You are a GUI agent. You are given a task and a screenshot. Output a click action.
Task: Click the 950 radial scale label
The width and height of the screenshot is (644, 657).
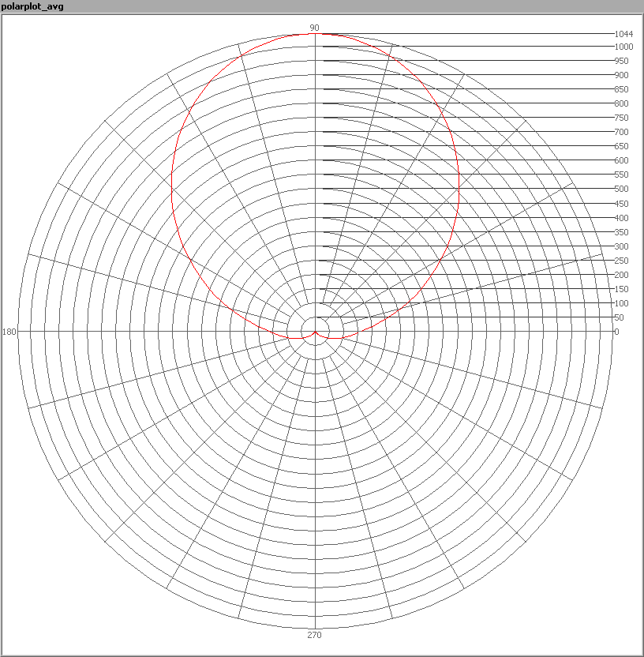point(622,61)
